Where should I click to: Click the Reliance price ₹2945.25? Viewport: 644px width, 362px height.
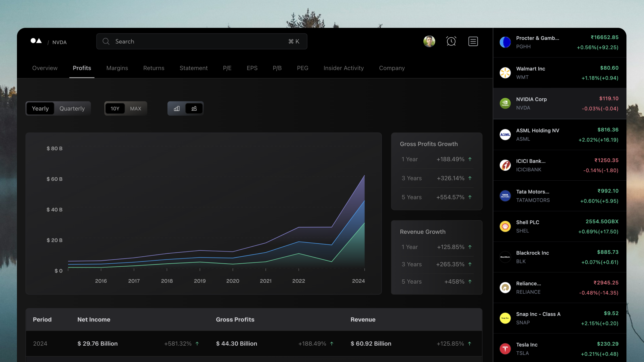coord(606,283)
